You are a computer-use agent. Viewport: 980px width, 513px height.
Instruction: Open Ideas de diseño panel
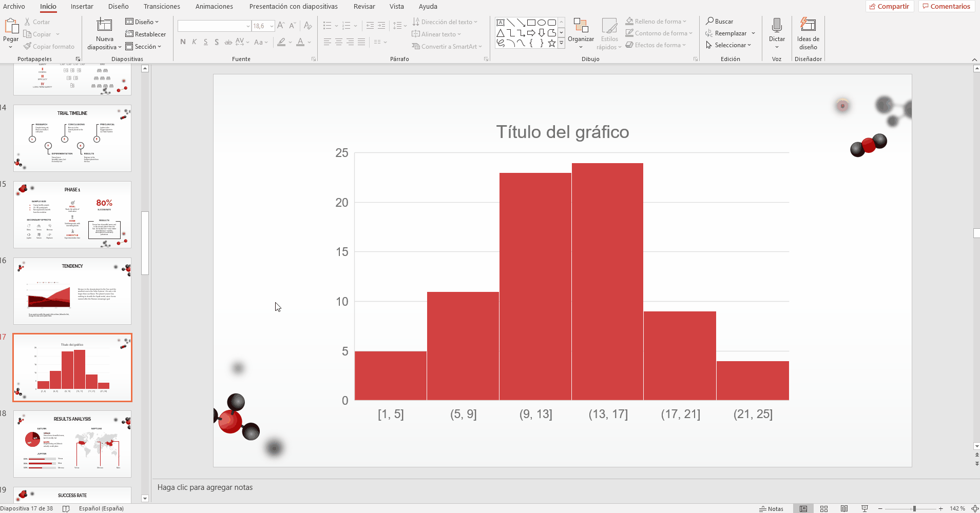click(808, 34)
